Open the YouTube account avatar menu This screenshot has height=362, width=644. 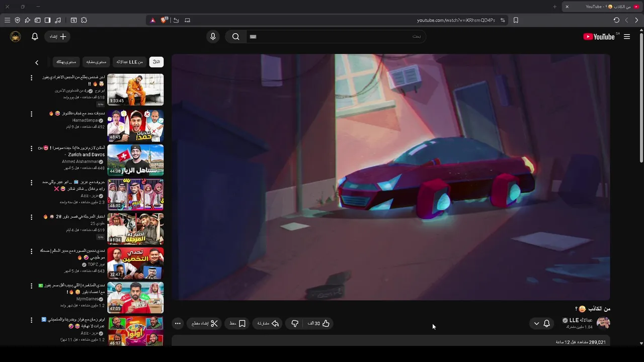pos(16,36)
